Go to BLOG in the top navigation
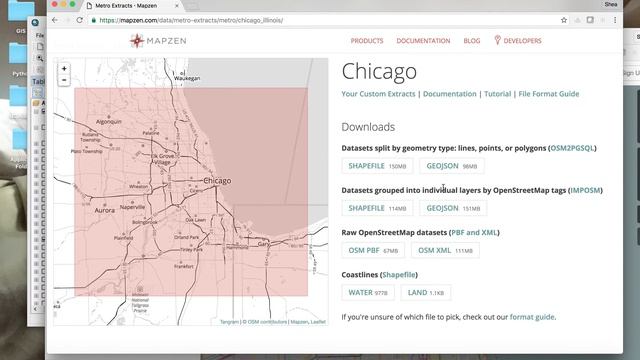This screenshot has width=640, height=360. tap(472, 41)
